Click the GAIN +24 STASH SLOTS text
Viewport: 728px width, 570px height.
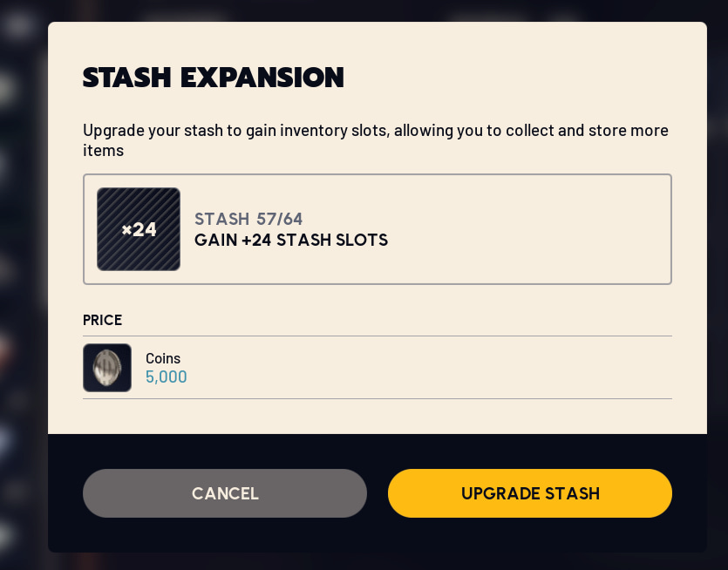coord(291,241)
